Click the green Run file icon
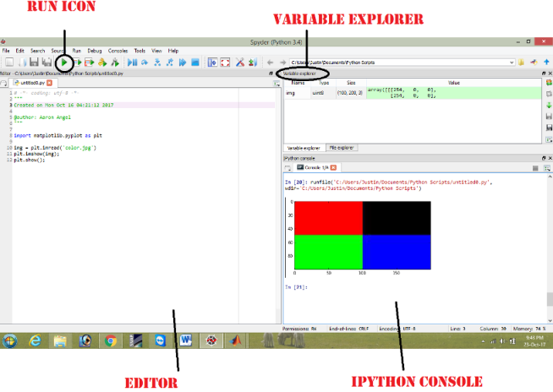553x392 pixels. coord(64,63)
